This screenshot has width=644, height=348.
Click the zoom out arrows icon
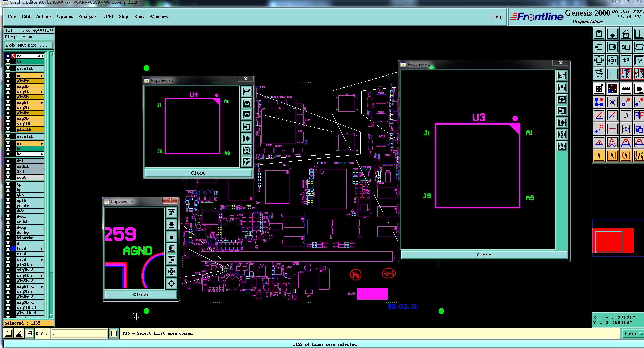click(612, 60)
